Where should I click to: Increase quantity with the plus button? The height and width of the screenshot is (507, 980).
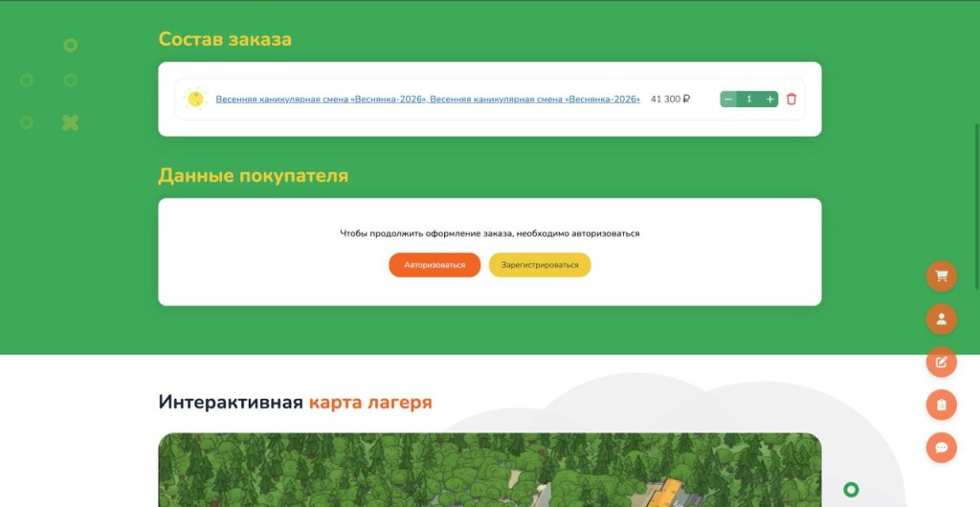click(x=770, y=99)
